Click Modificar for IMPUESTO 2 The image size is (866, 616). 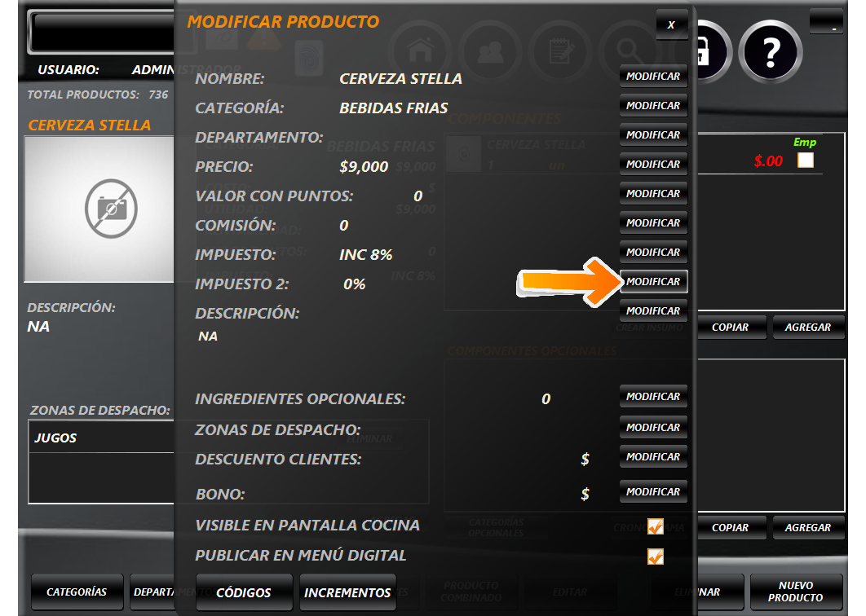click(653, 282)
